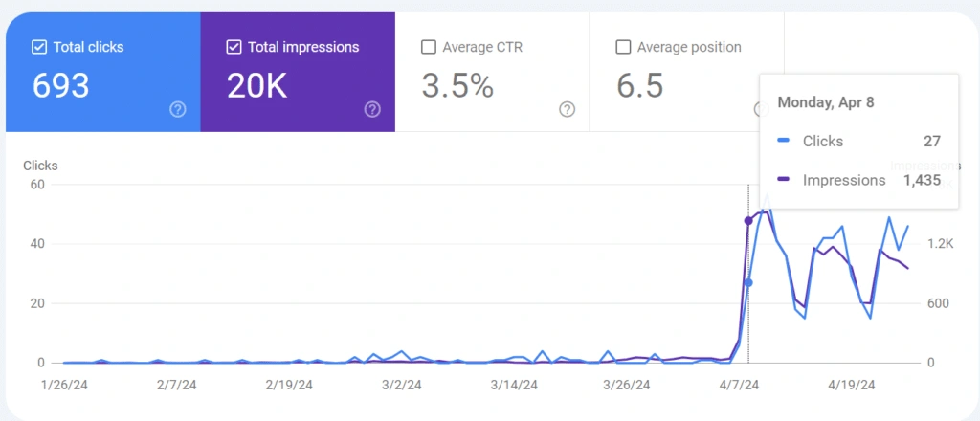The image size is (980, 421).
Task: Open help icon on Total clicks card
Action: point(177,110)
